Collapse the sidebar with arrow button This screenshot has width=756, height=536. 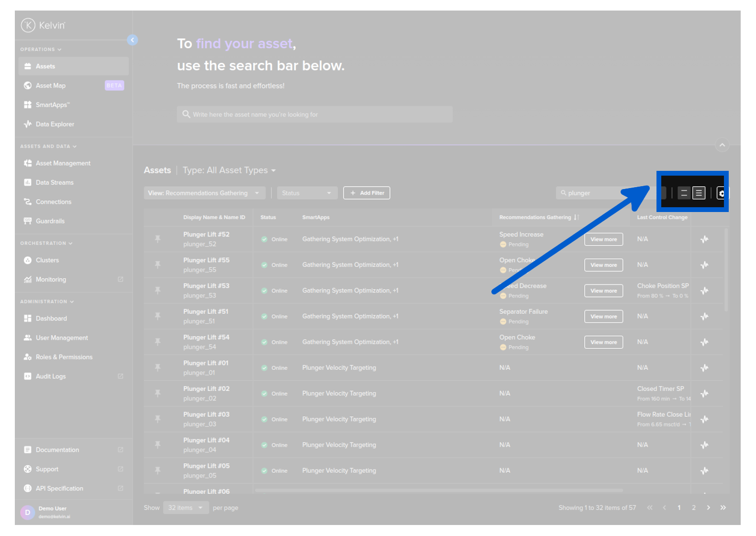[133, 40]
